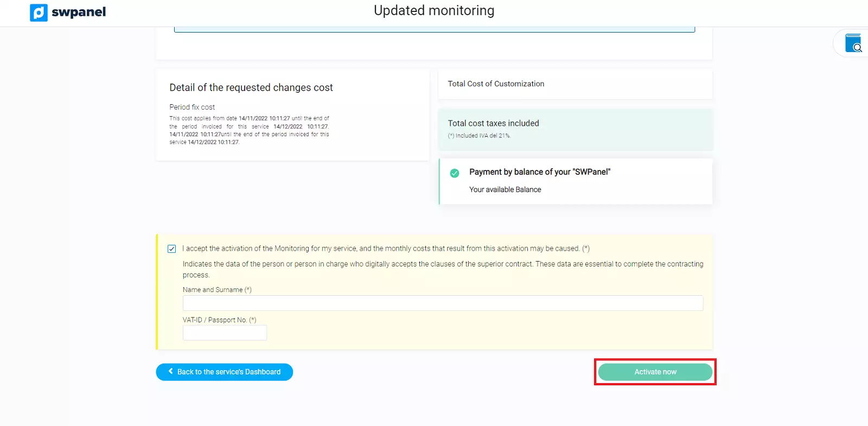Screen dimensions: 868x426
Task: Click Detail of the requested changes cost heading
Action: pyautogui.click(x=251, y=88)
